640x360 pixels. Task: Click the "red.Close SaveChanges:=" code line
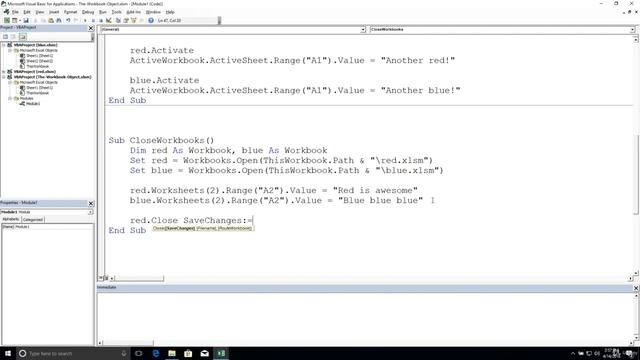[191, 220]
